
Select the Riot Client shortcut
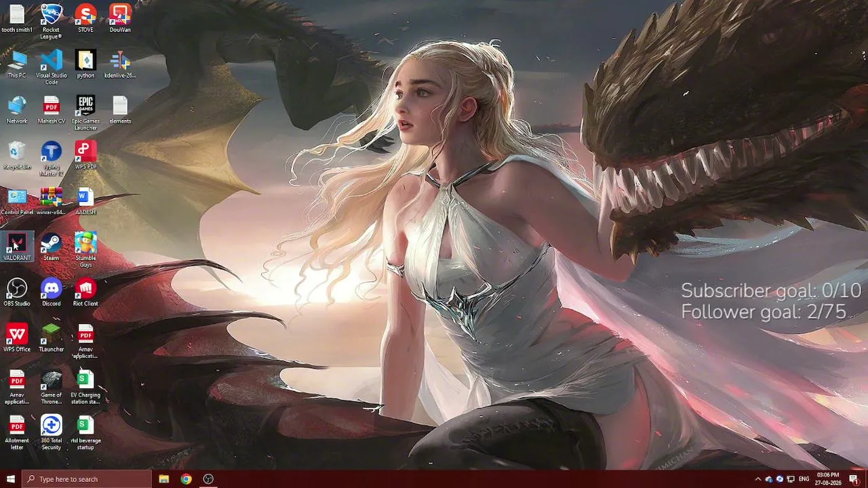85,291
